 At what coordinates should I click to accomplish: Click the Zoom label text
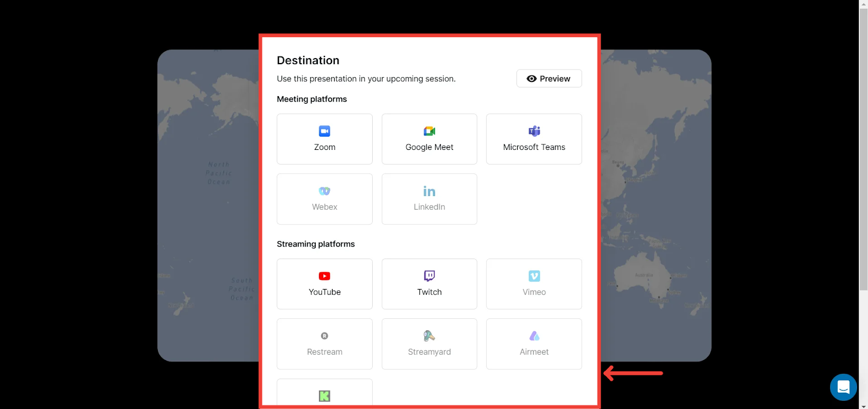tap(324, 147)
